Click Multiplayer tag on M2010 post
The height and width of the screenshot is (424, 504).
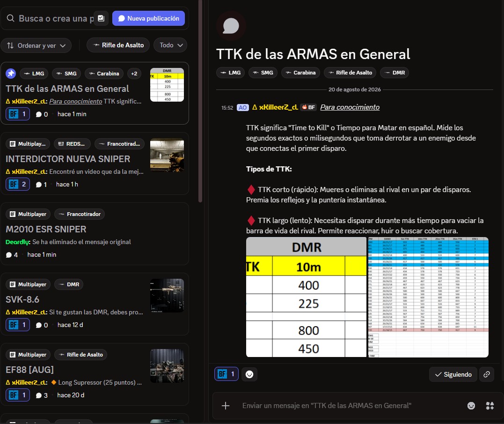click(28, 214)
